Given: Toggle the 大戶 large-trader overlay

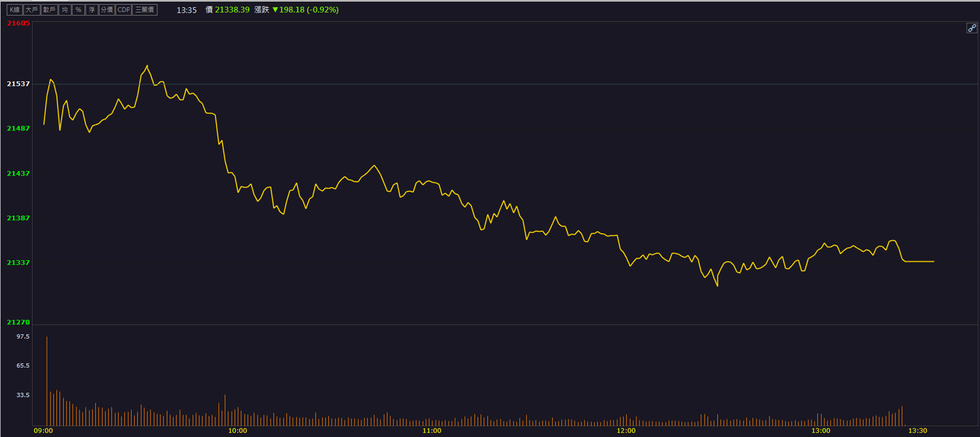Looking at the screenshot, I should [x=32, y=10].
